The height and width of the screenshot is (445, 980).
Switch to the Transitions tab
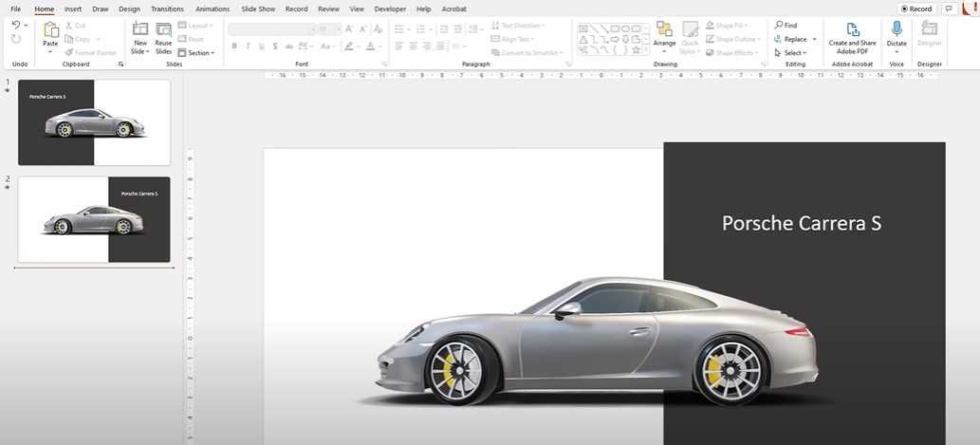pyautogui.click(x=168, y=9)
